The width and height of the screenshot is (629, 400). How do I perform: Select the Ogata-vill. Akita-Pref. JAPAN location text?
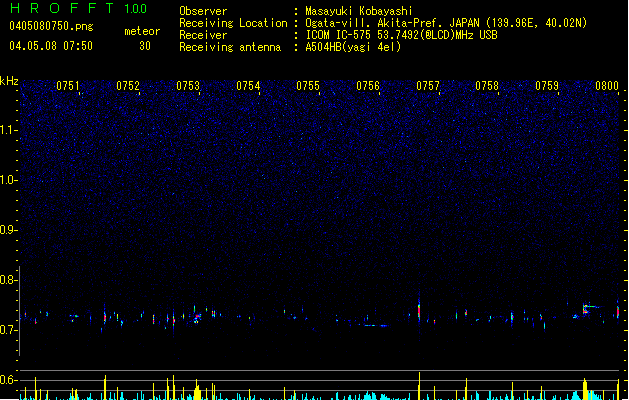pos(446,23)
